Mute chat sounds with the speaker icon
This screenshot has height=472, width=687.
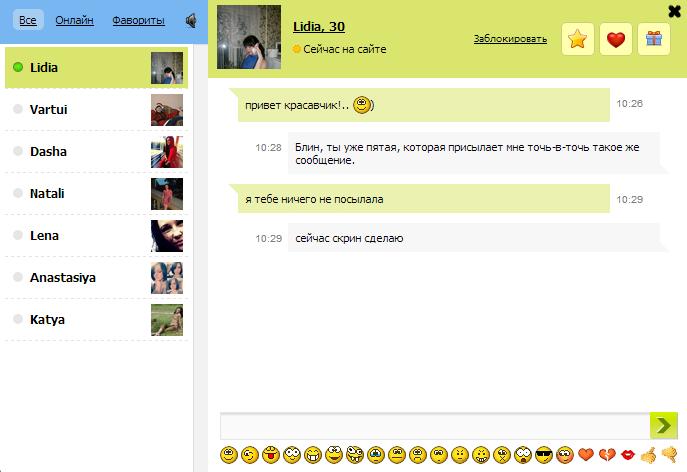point(191,20)
